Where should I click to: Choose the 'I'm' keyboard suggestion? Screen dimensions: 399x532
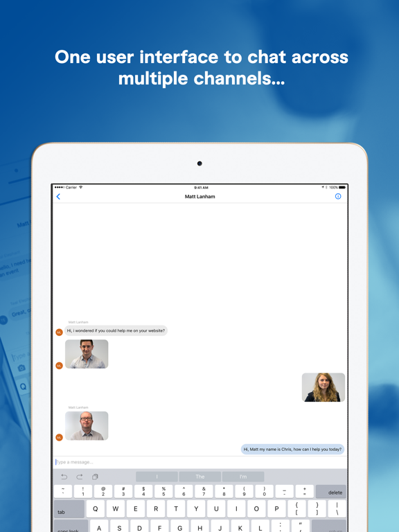[x=243, y=477]
